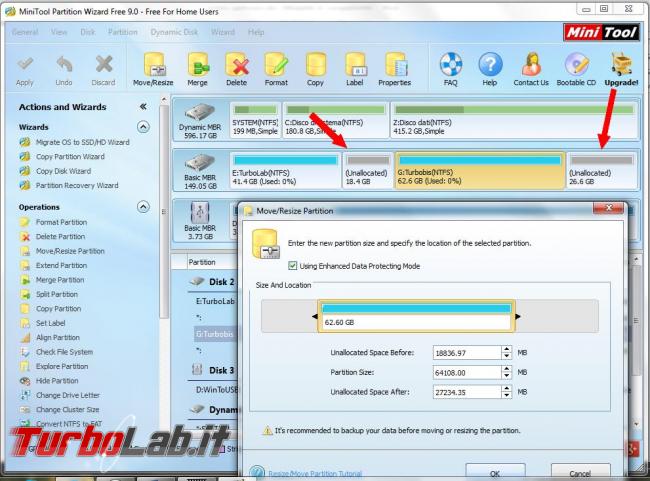Open the View menu
Image resolution: width=650 pixels, height=481 pixels.
click(x=59, y=32)
